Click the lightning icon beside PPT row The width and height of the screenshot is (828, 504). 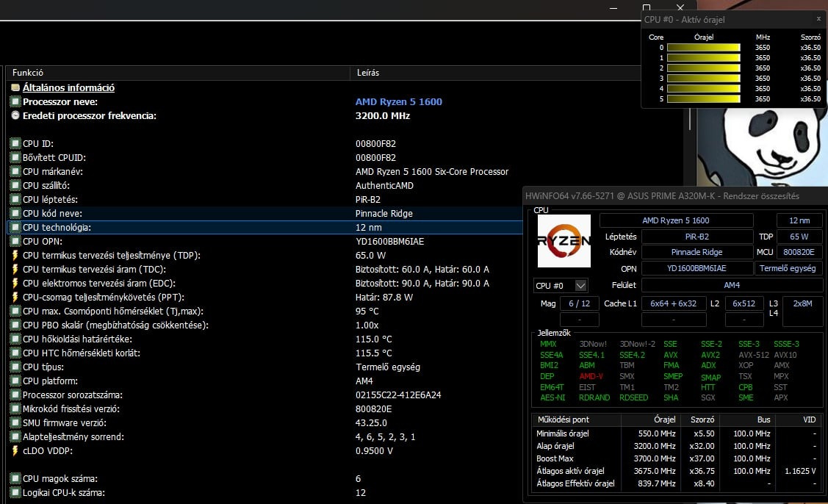tap(15, 297)
